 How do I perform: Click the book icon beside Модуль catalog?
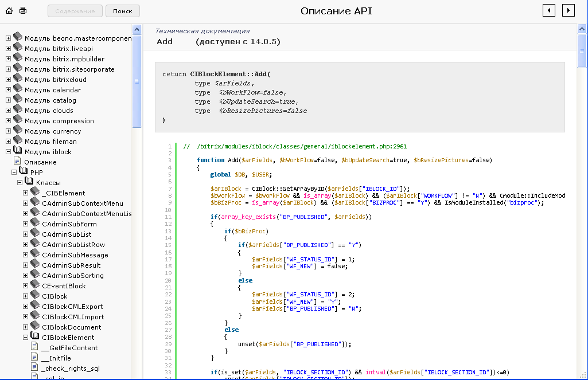pyautogui.click(x=18, y=100)
